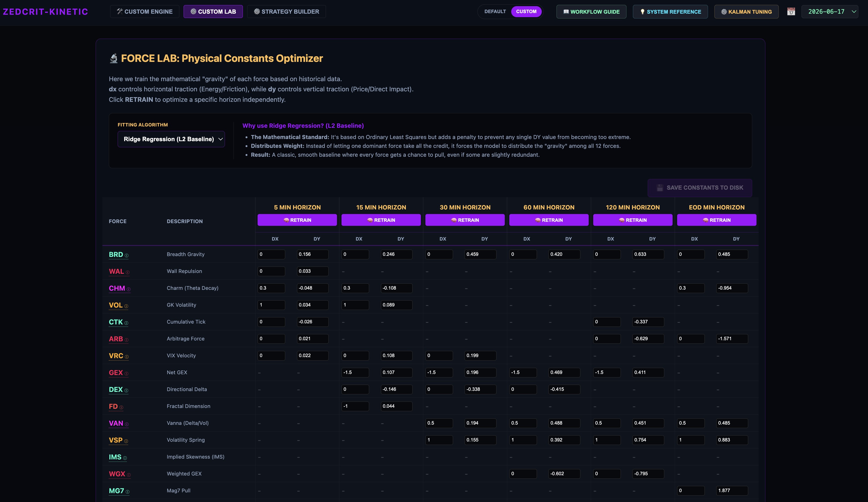The width and height of the screenshot is (868, 502).
Task: Click VRC 30 min DY field 0.199
Action: (480, 356)
